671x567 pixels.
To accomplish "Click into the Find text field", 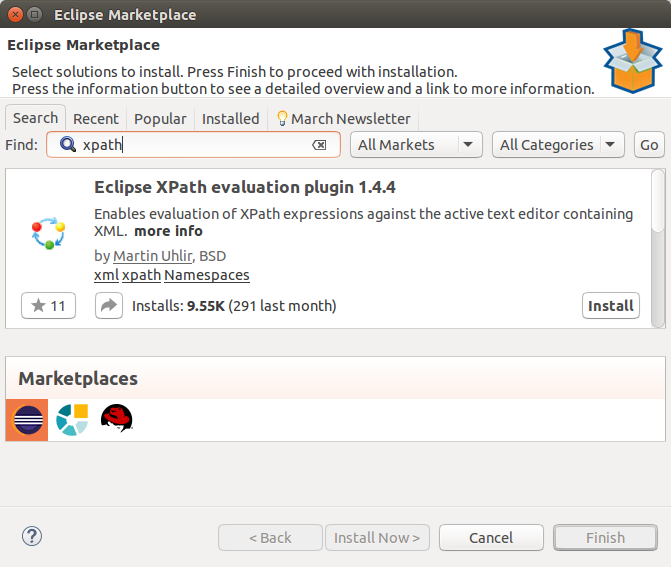I will (193, 145).
